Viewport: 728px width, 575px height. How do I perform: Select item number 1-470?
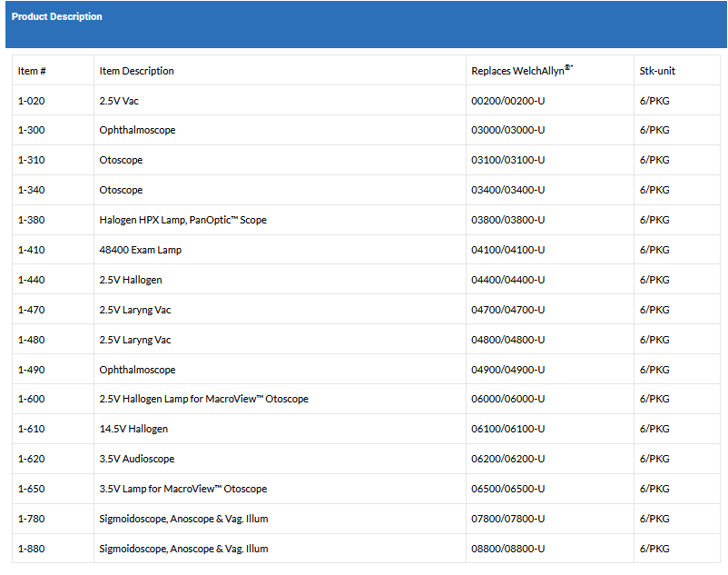pos(31,310)
